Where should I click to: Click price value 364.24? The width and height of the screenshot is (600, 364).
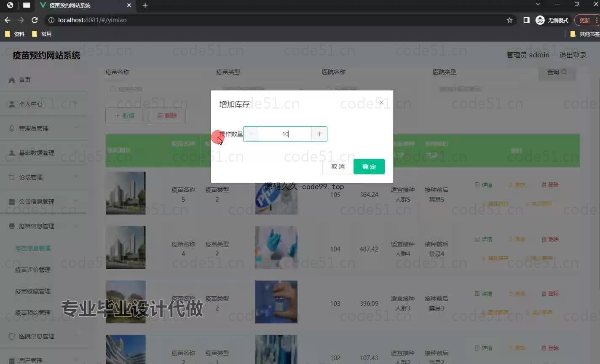click(369, 195)
